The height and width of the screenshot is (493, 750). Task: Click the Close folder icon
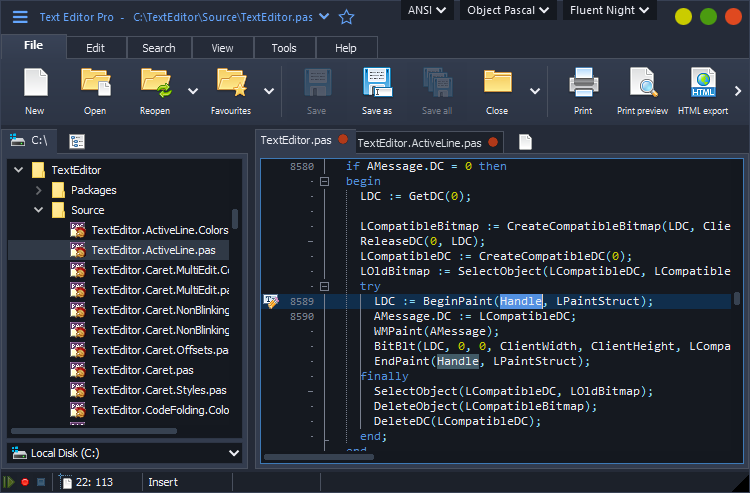[497, 81]
